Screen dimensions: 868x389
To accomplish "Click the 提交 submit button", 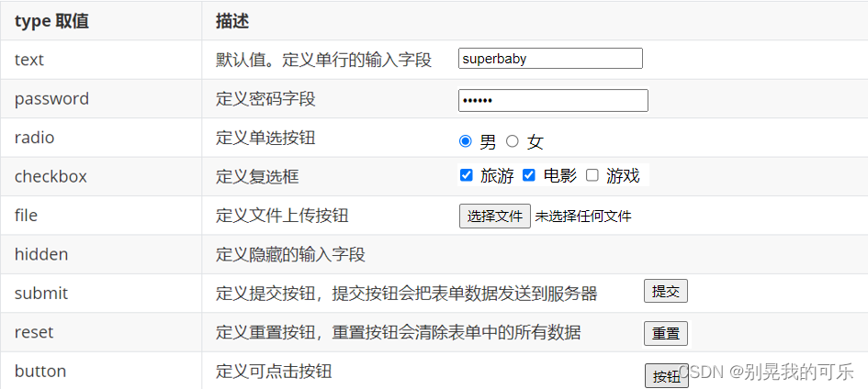I will click(x=666, y=291).
